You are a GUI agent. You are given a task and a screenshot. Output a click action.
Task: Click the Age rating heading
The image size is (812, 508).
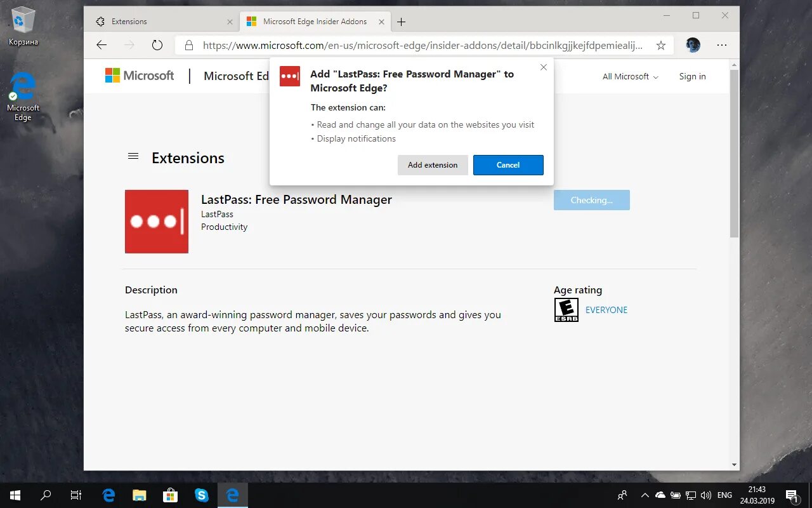point(578,290)
